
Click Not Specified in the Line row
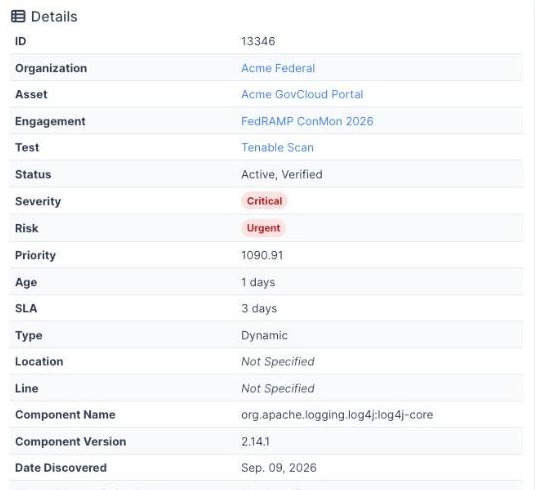pyautogui.click(x=278, y=388)
